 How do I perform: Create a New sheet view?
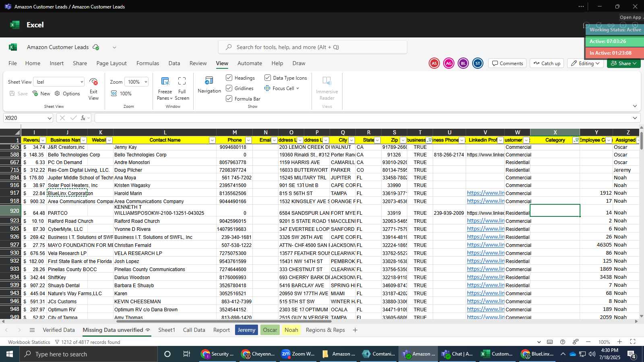[x=41, y=93]
